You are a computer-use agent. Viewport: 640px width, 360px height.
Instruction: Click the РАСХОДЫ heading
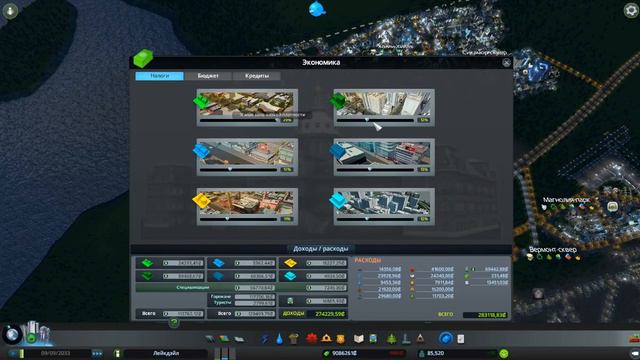pos(368,260)
